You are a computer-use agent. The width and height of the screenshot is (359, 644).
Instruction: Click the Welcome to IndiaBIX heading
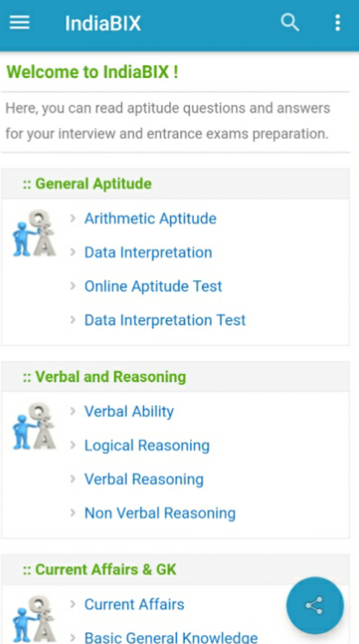tap(92, 72)
